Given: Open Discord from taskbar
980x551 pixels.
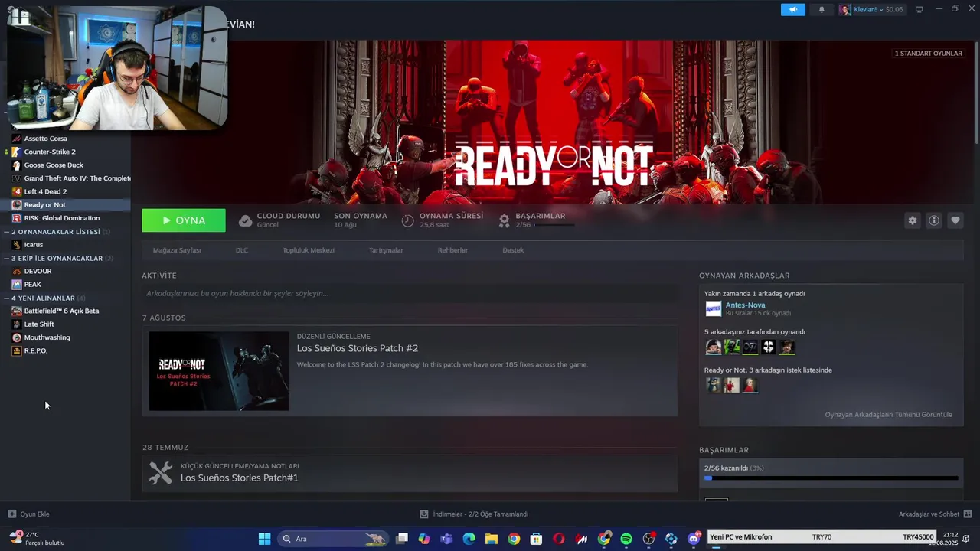Looking at the screenshot, I should [x=694, y=539].
